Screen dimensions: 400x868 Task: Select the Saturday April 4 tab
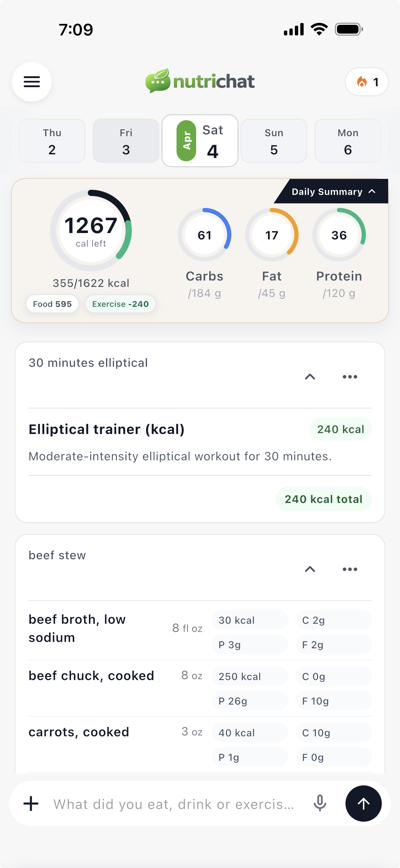click(200, 140)
